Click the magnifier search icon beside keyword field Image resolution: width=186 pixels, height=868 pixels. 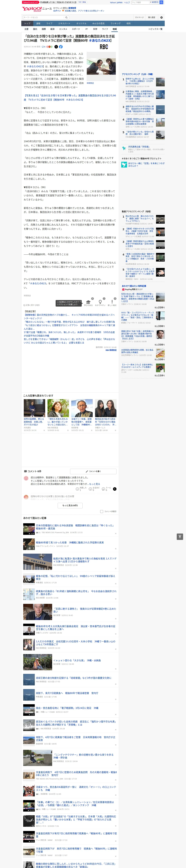pos(66,18)
